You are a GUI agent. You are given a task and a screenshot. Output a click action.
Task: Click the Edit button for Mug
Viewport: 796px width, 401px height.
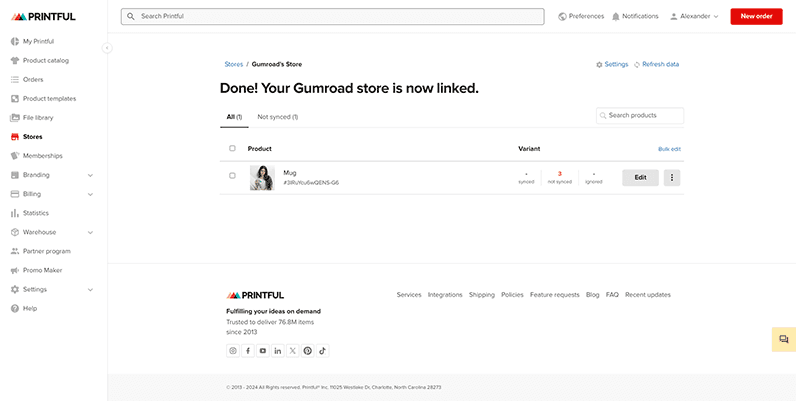click(x=641, y=178)
